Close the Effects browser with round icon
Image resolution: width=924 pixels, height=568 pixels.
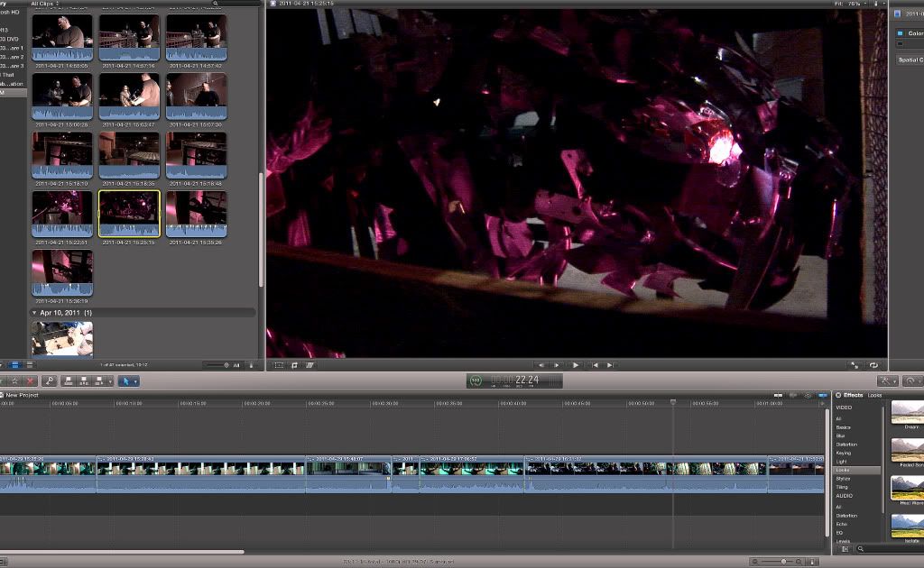coord(838,395)
